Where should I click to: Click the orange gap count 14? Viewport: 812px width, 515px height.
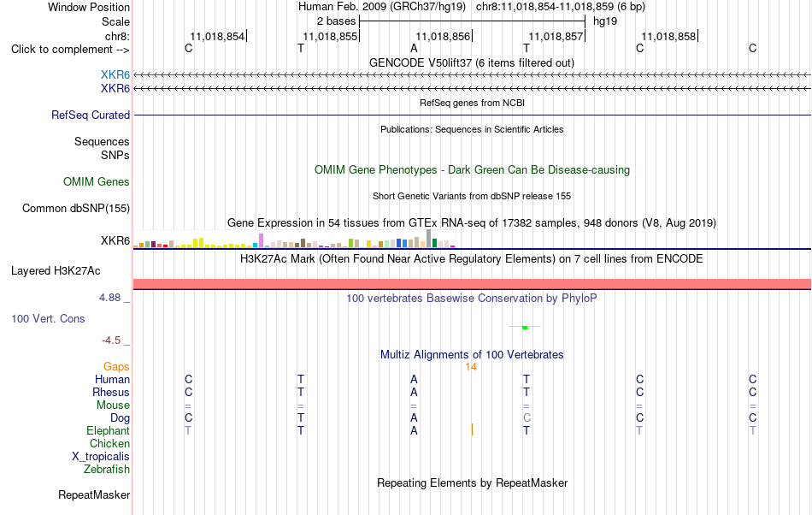click(x=471, y=367)
